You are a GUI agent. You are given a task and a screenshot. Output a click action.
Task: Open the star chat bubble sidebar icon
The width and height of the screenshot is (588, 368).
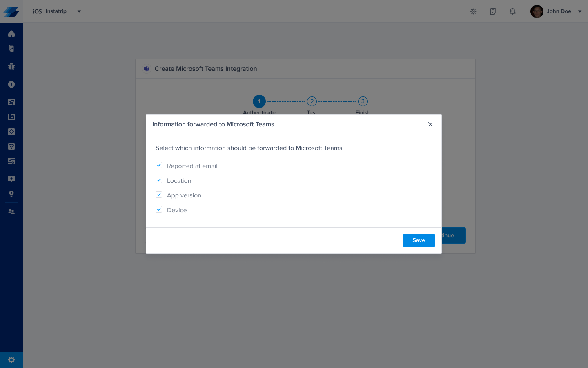pyautogui.click(x=11, y=179)
